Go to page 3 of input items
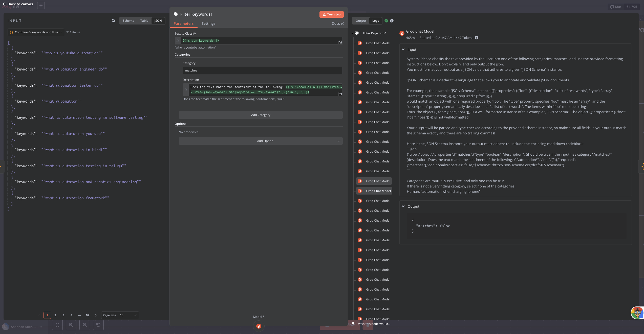Image resolution: width=644 pixels, height=334 pixels. click(x=63, y=315)
